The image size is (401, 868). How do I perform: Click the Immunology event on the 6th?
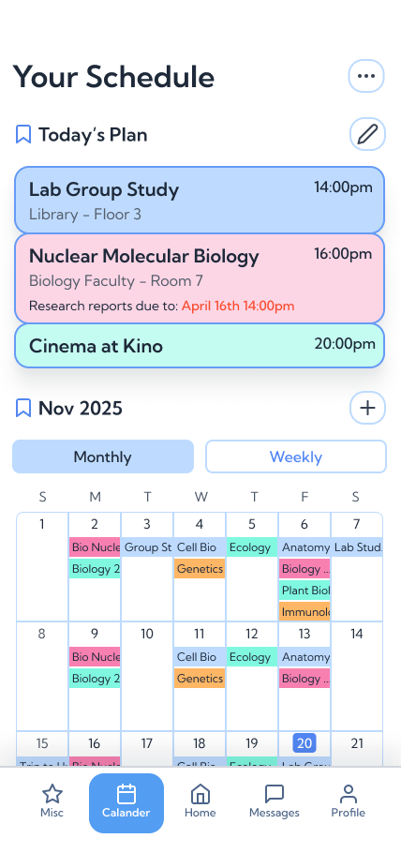304,612
